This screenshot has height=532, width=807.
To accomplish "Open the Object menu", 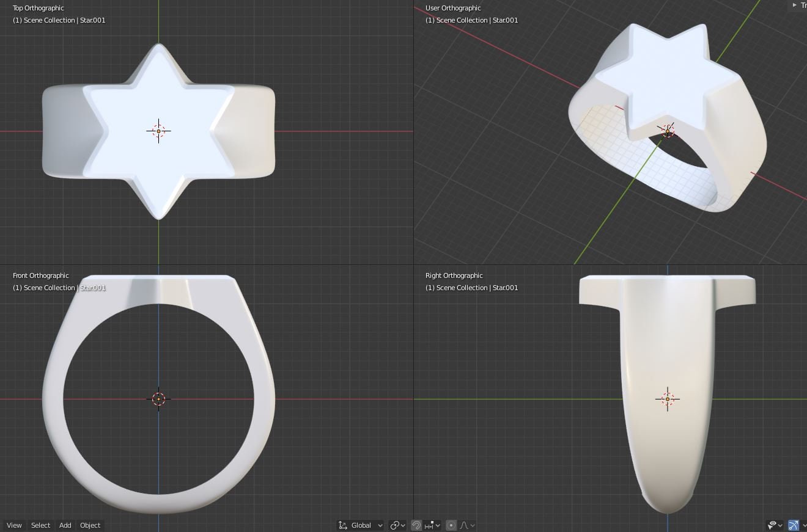I will 90,525.
